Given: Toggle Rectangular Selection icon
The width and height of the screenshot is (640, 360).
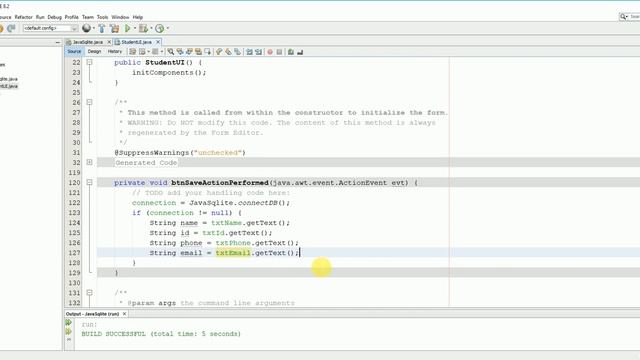Looking at the screenshot, I should [x=208, y=52].
